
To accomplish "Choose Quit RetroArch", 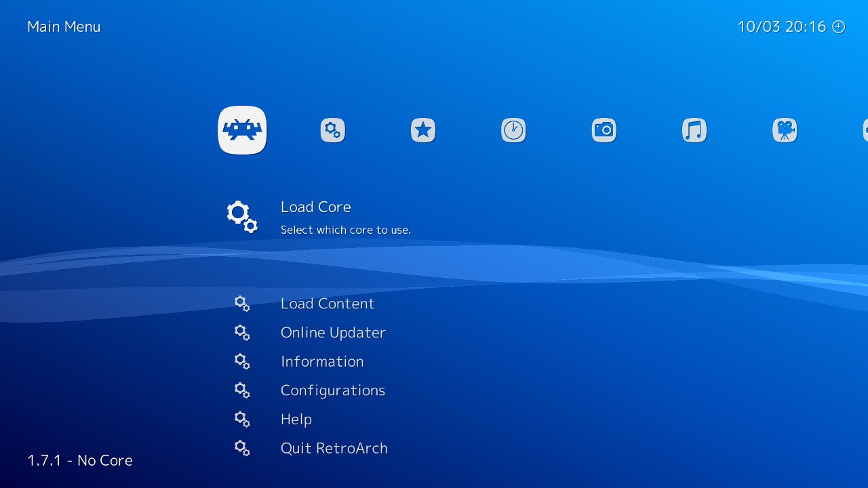I will pyautogui.click(x=334, y=448).
